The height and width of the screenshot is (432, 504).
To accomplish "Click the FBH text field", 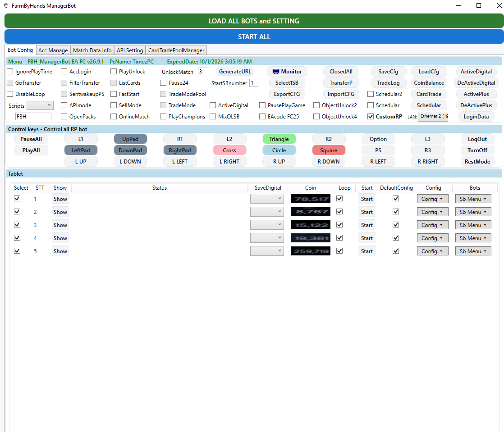I will point(33,117).
